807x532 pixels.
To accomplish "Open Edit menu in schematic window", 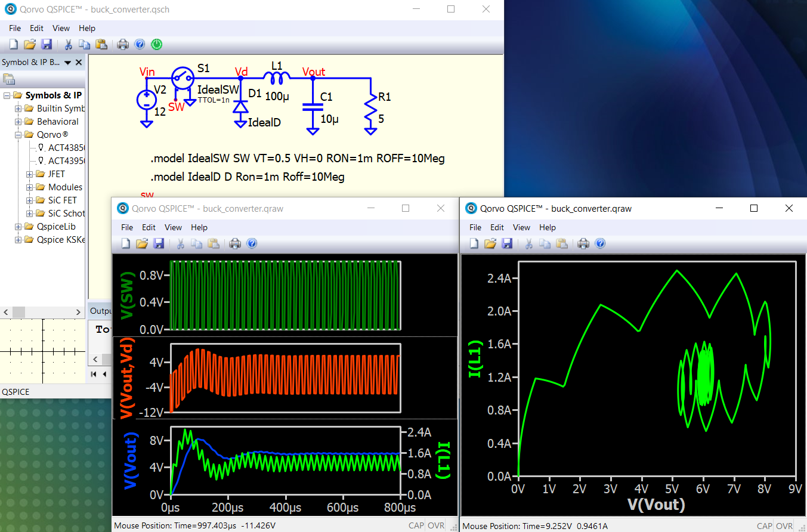I will 37,28.
